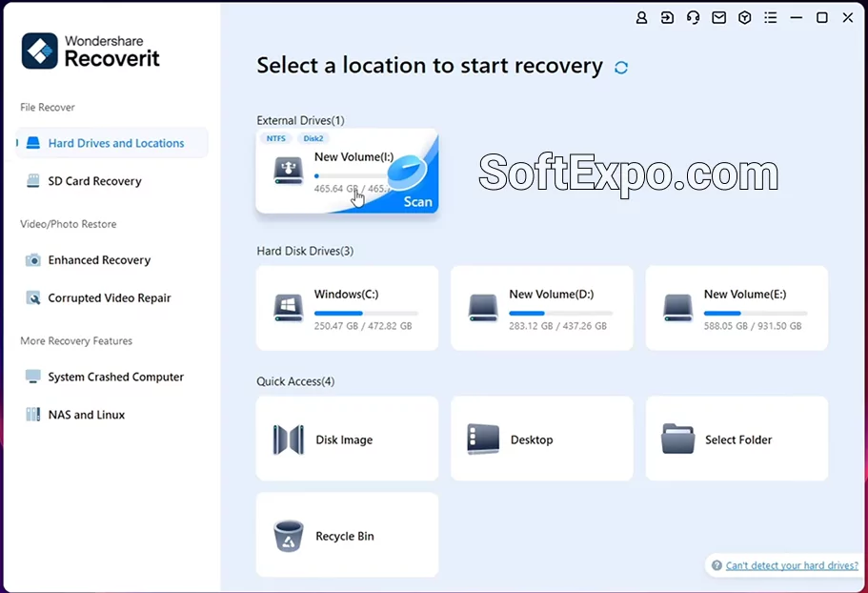Open Corrupted Video Repair

pos(108,297)
